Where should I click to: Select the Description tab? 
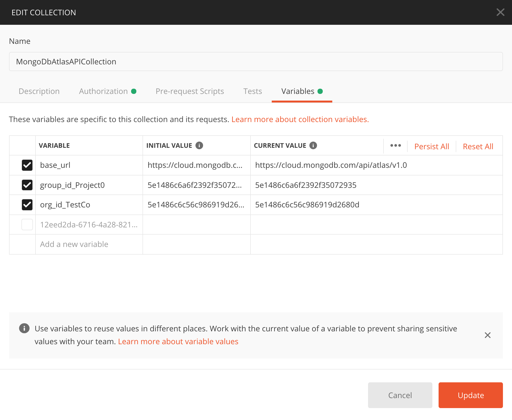pyautogui.click(x=39, y=91)
